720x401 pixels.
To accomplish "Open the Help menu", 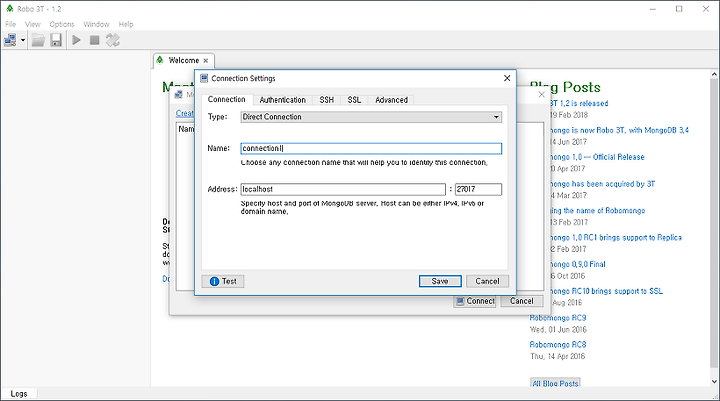I will tap(126, 24).
